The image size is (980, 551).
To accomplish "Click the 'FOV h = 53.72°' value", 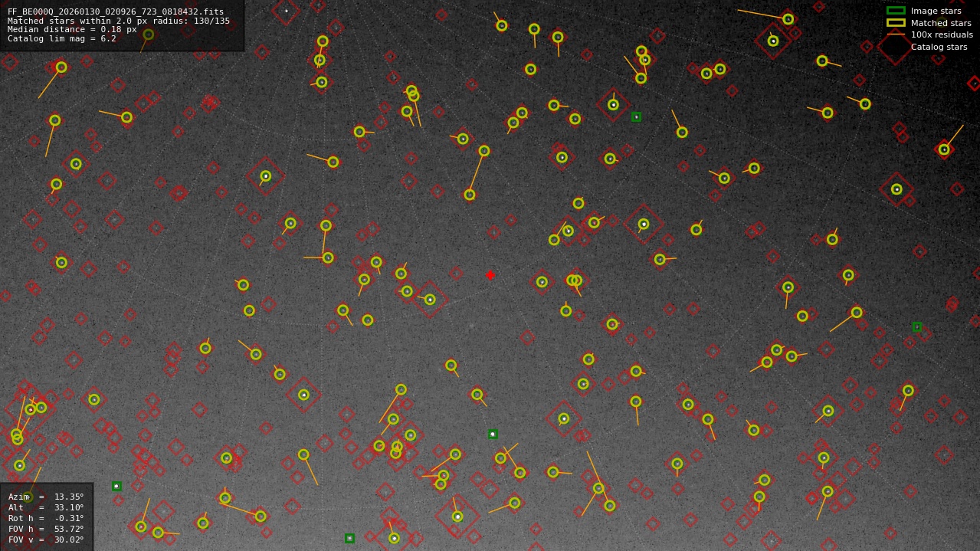I will pos(46,529).
